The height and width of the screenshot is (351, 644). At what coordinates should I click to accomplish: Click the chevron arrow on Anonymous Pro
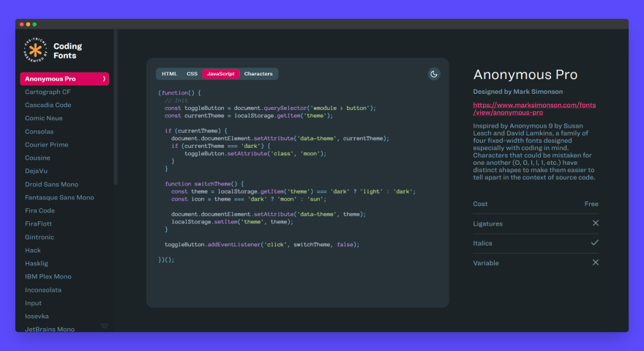click(x=104, y=78)
